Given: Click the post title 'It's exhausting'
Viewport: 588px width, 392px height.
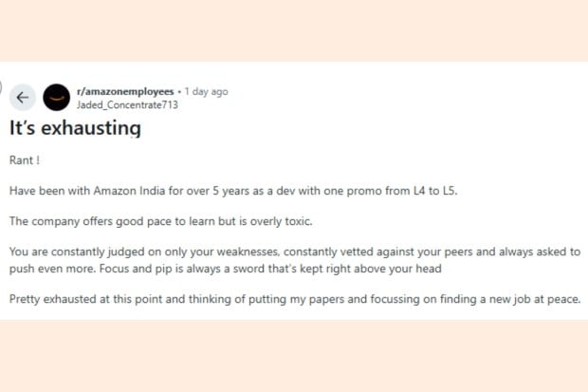Looking at the screenshot, I should [x=75, y=128].
